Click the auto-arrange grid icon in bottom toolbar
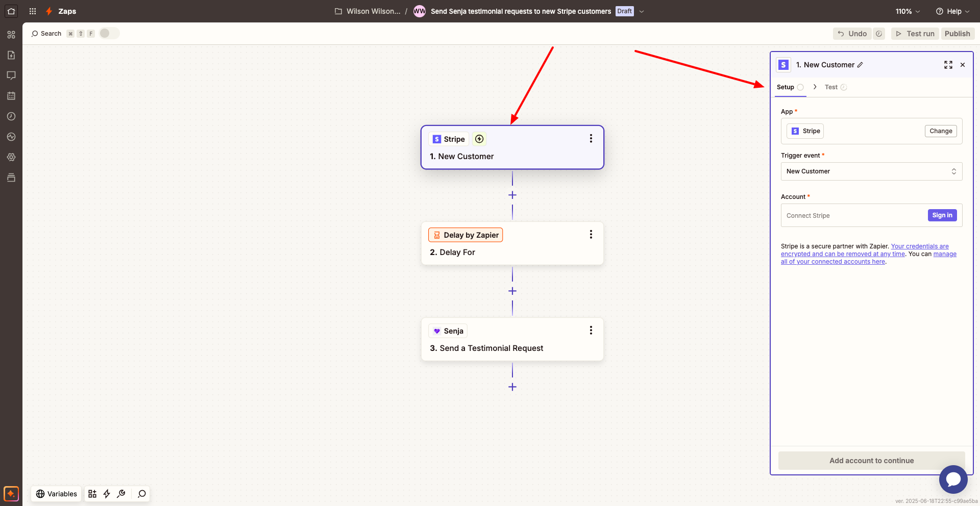 pos(92,494)
